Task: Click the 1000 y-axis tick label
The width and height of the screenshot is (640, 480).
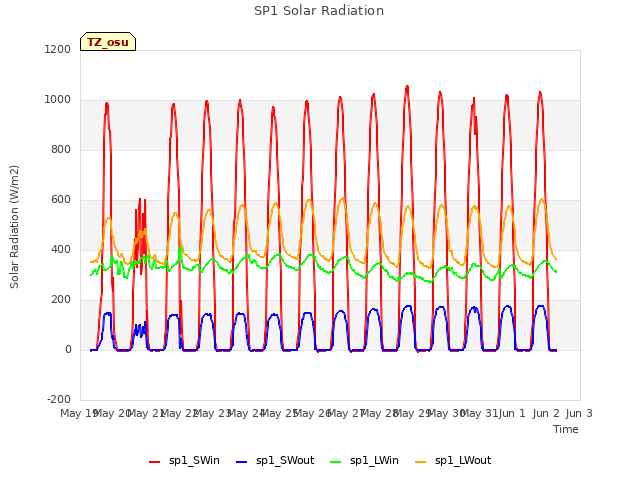Action: click(x=58, y=100)
